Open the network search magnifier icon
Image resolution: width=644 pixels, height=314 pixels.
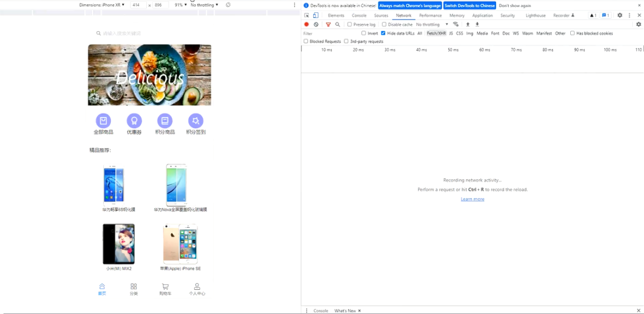click(x=337, y=24)
